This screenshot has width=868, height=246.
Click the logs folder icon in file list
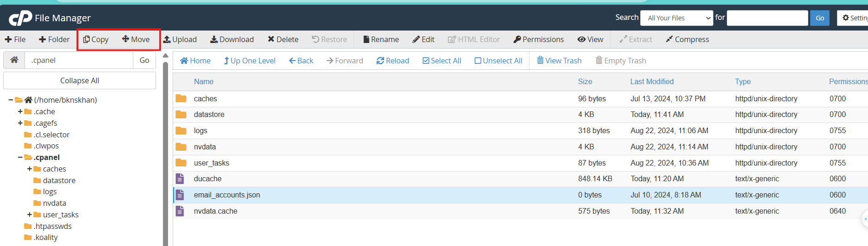181,130
